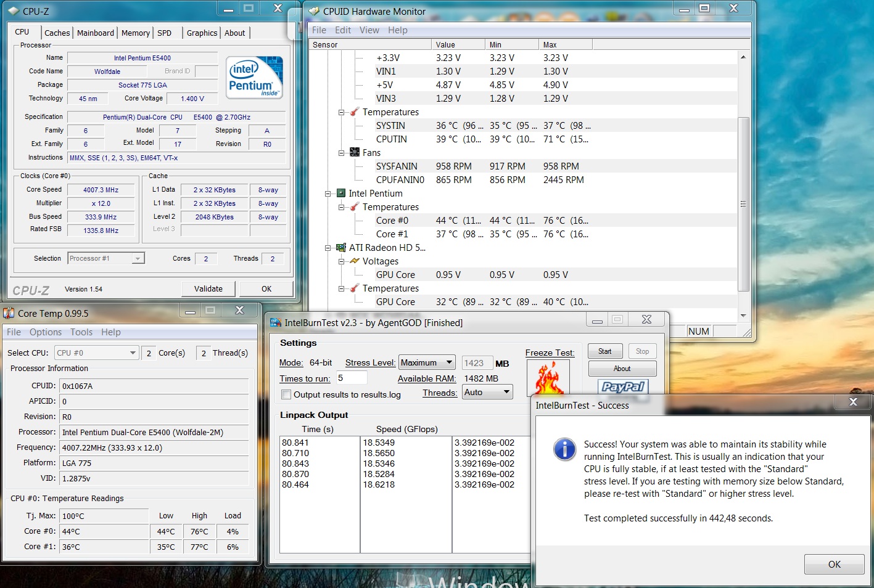The image size is (874, 588).
Task: Click OK in the IntelBurnTest Success dialog
Action: (x=835, y=565)
